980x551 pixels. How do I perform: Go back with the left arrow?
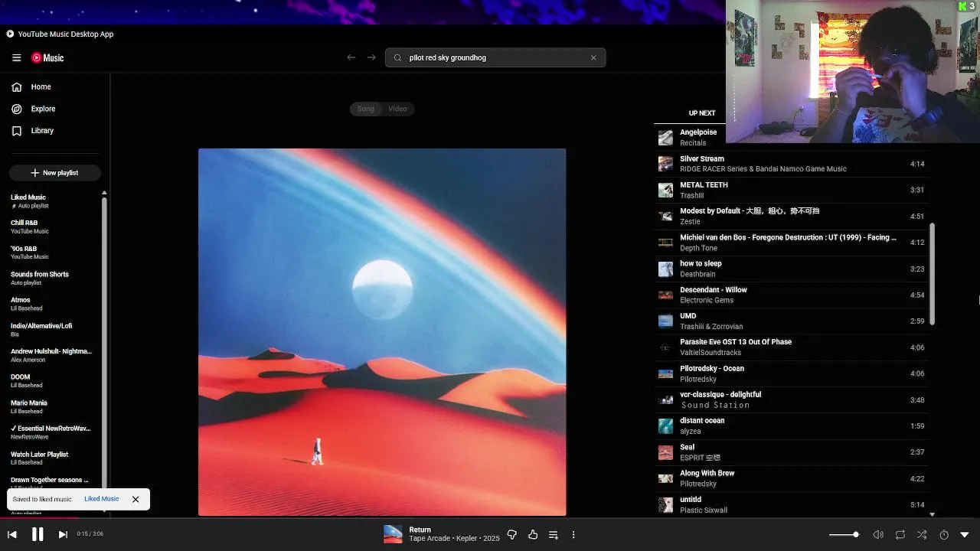(351, 57)
